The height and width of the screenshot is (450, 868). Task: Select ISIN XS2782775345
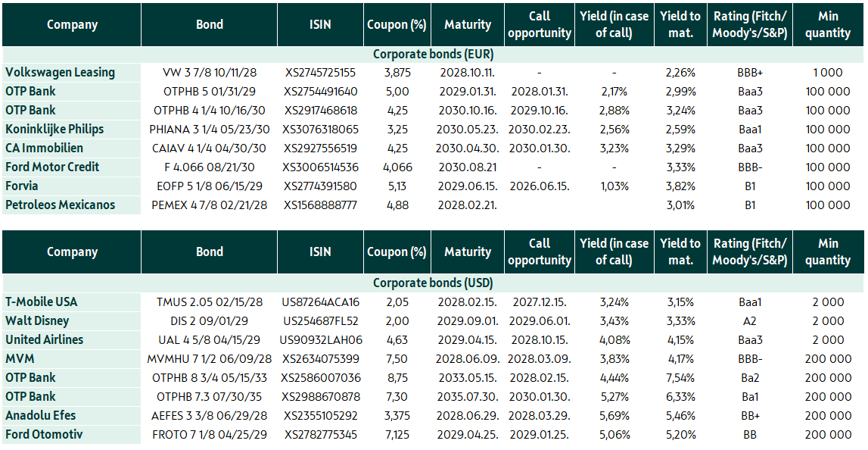(x=321, y=434)
